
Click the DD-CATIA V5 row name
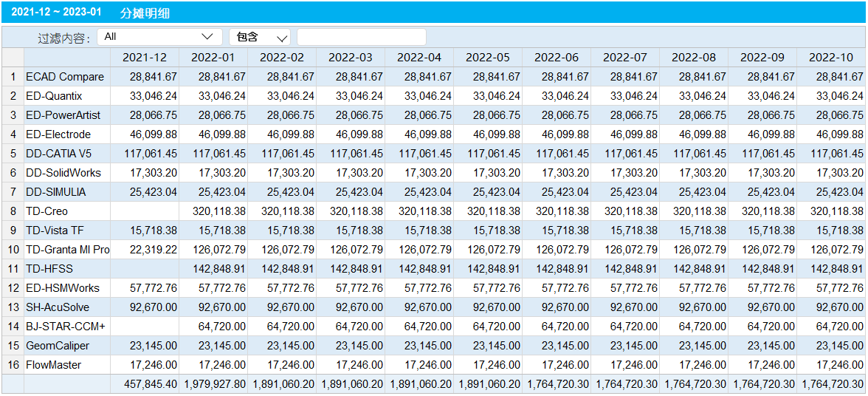pyautogui.click(x=60, y=154)
